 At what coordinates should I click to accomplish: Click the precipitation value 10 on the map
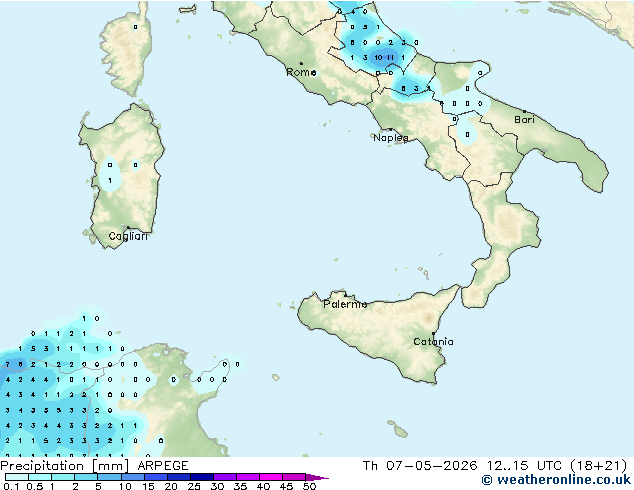pyautogui.click(x=378, y=57)
